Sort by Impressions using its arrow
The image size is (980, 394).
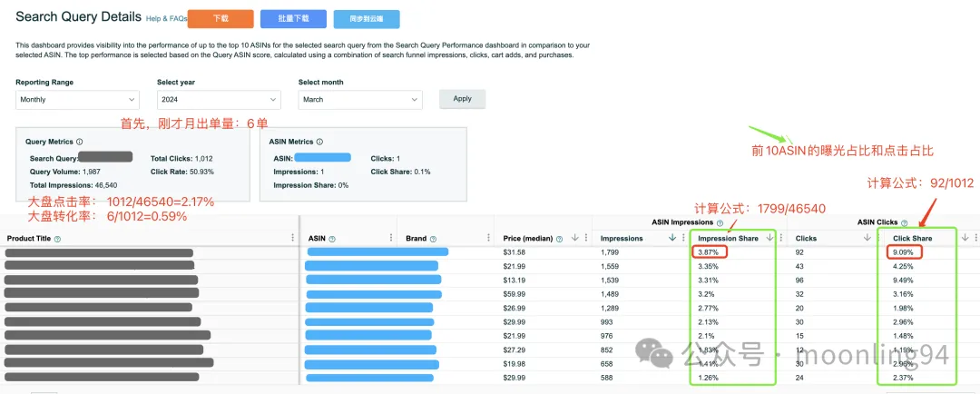tap(672, 238)
